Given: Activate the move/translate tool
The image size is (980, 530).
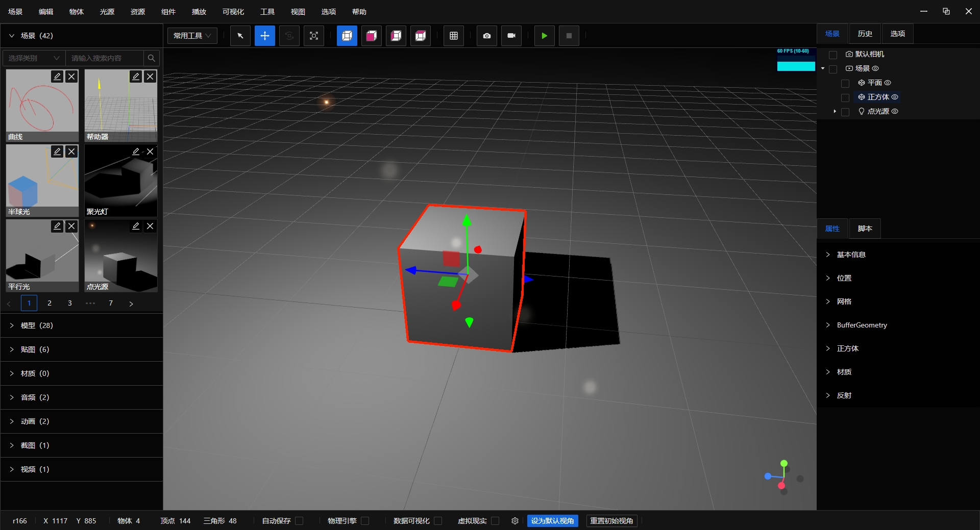Looking at the screenshot, I should [x=265, y=36].
